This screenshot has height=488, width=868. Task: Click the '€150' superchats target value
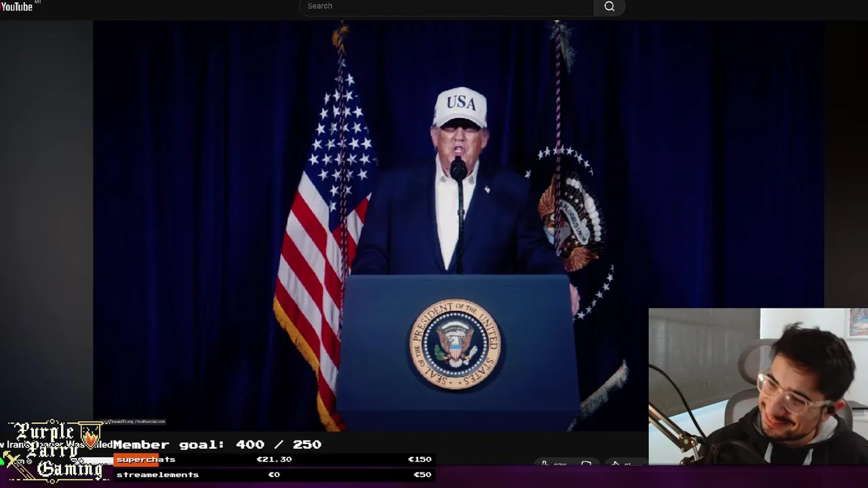[419, 460]
